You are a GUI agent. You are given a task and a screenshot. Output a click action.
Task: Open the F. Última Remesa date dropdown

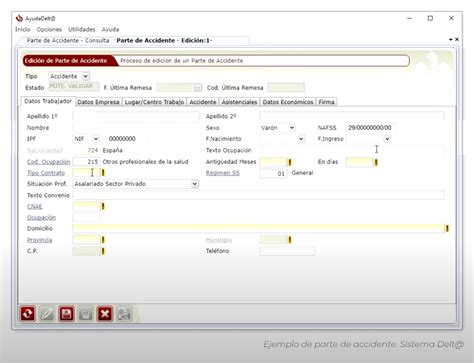198,88
